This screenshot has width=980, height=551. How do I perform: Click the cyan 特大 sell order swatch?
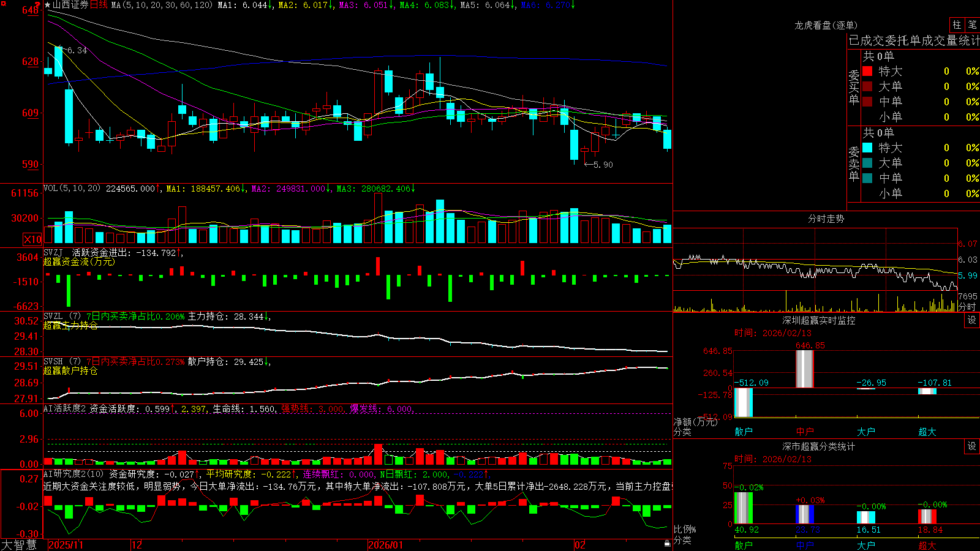tap(867, 148)
